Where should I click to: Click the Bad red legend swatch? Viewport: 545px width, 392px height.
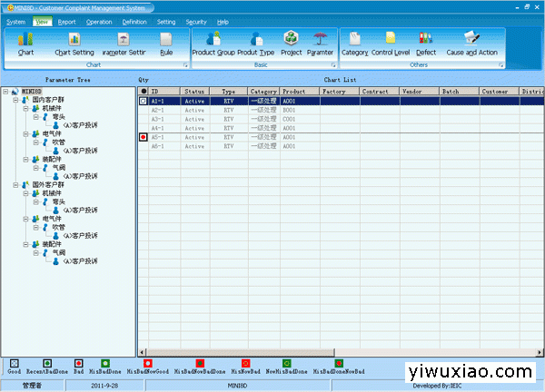79,363
